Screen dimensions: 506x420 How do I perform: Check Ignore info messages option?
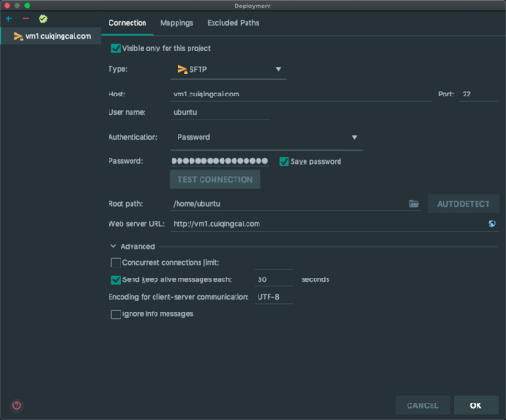(x=116, y=314)
